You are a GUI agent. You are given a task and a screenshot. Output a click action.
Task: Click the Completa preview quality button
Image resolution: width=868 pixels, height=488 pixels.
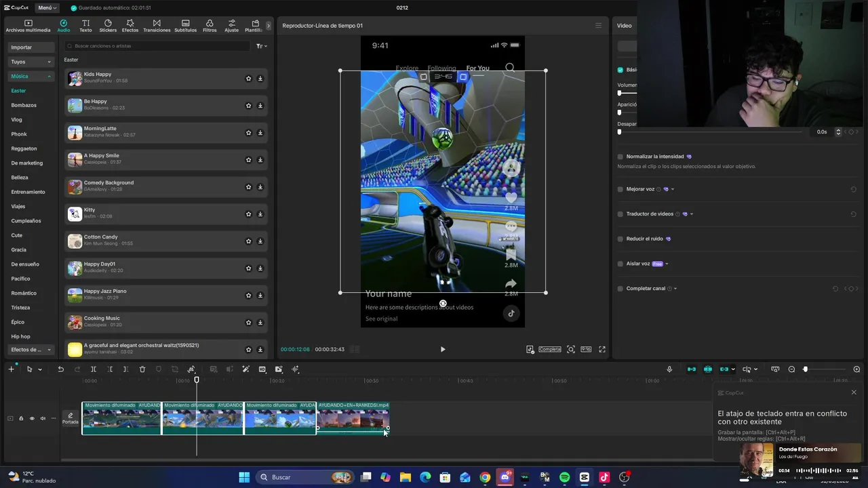[550, 350]
